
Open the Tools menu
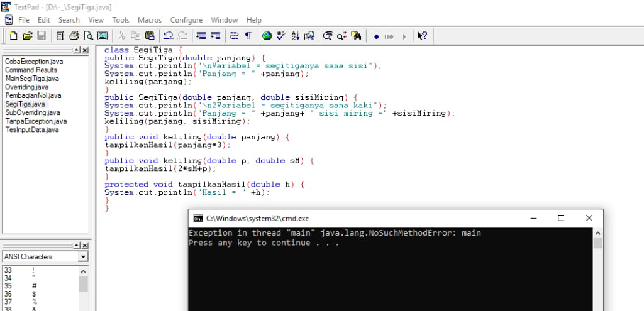(121, 19)
